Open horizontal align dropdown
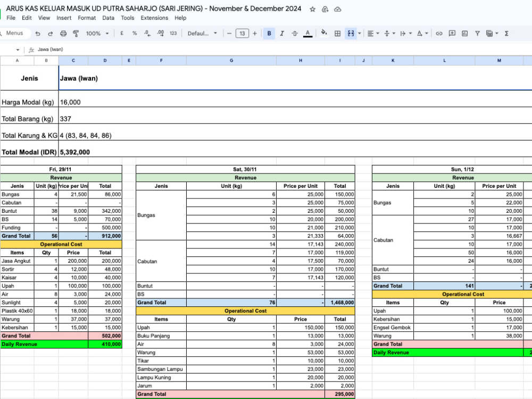 pos(373,33)
